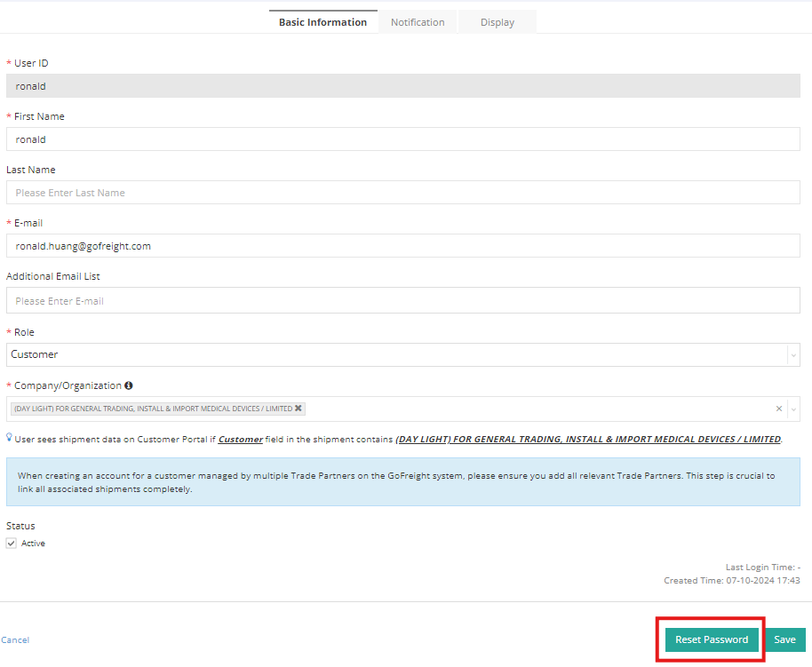
Task: Select the E-mail input field
Action: 402,246
